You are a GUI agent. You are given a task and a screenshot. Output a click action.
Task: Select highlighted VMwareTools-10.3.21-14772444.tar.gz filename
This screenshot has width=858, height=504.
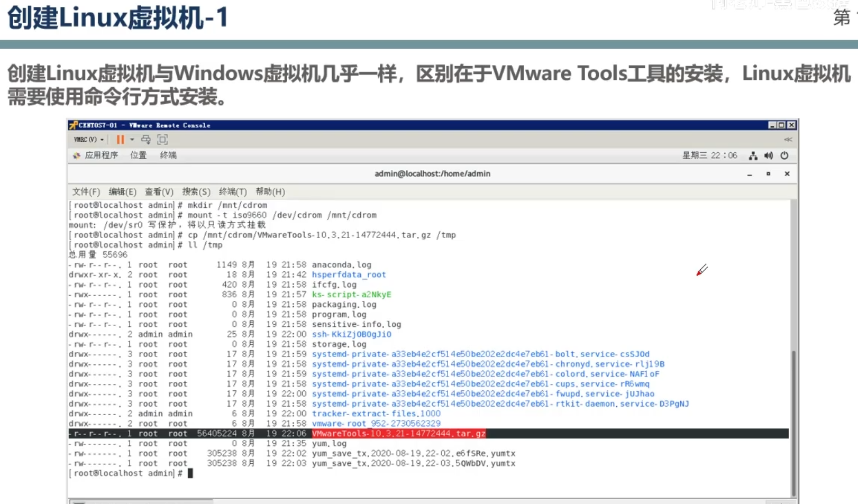[x=399, y=434]
